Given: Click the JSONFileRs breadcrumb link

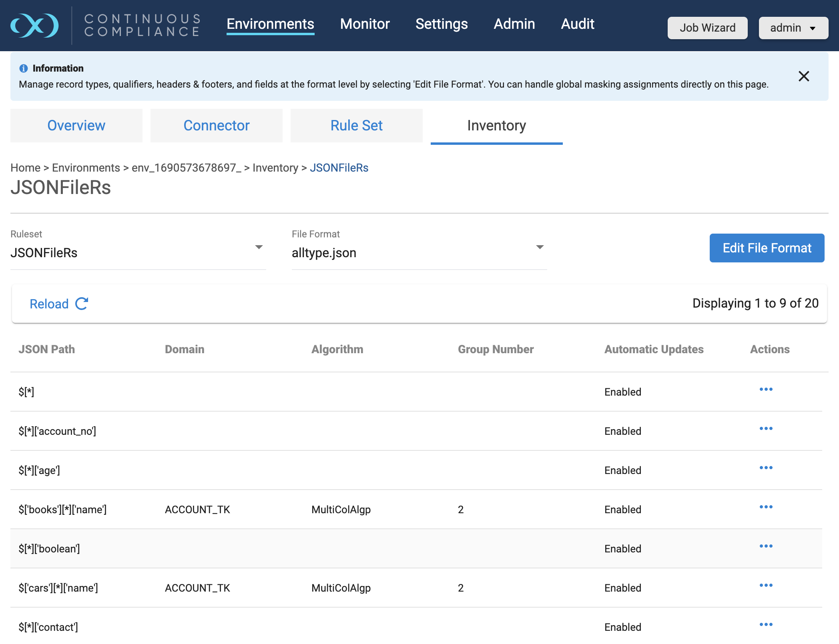Looking at the screenshot, I should coord(339,168).
